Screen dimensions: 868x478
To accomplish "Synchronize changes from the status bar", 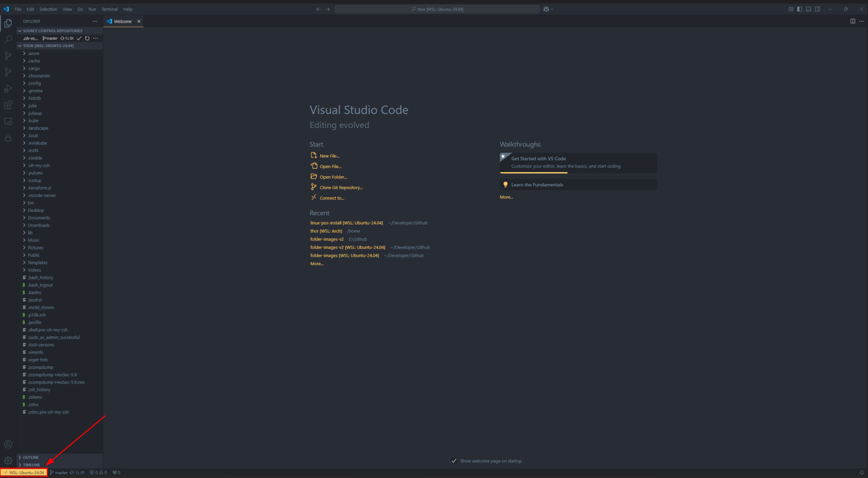I will point(77,473).
